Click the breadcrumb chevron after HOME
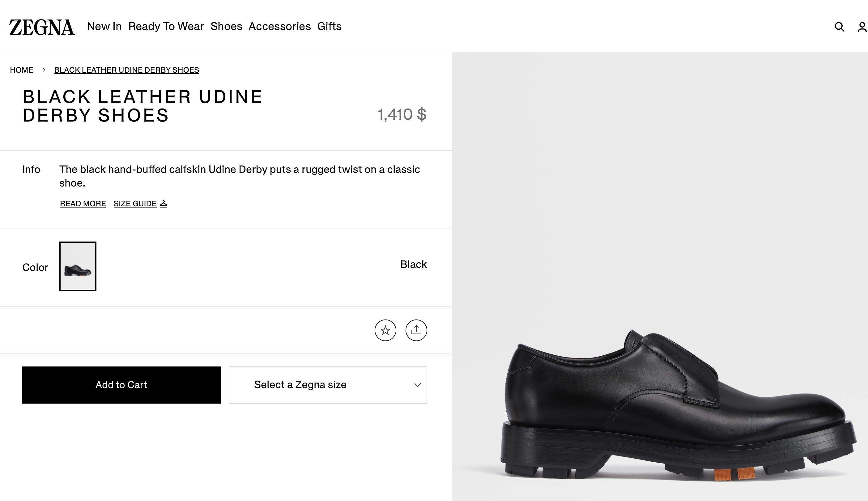 point(43,70)
